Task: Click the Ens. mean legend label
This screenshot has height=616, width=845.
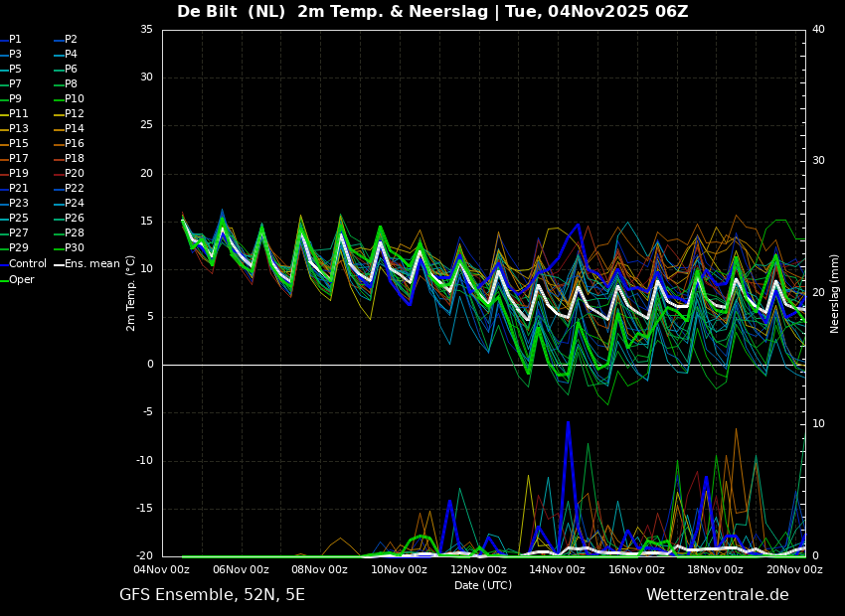Action: point(91,264)
